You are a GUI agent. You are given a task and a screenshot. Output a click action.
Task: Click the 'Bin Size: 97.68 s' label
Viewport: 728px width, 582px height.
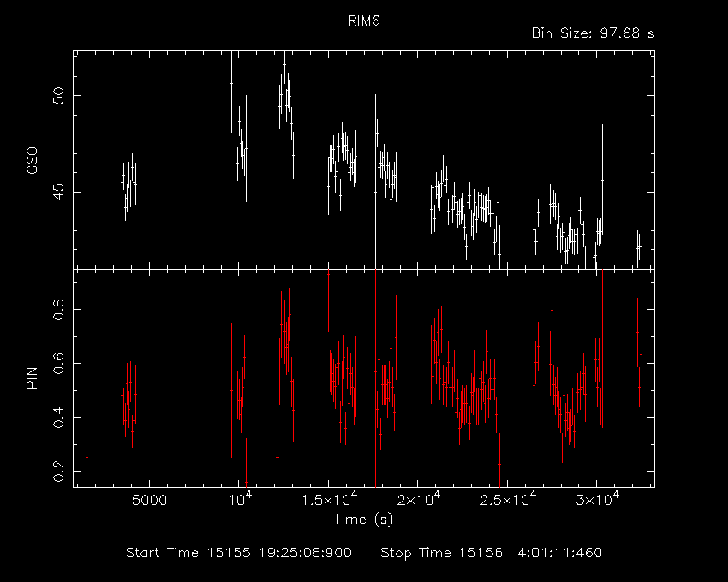pos(593,33)
